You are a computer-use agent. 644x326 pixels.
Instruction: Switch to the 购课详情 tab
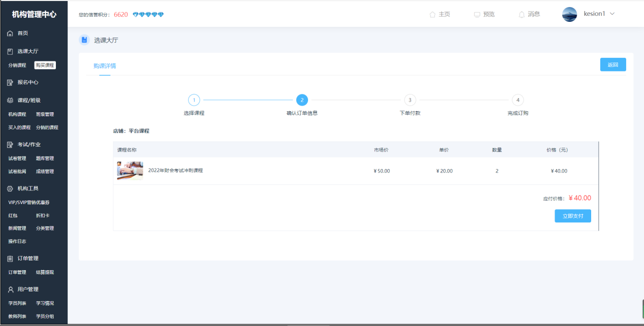pyautogui.click(x=105, y=66)
